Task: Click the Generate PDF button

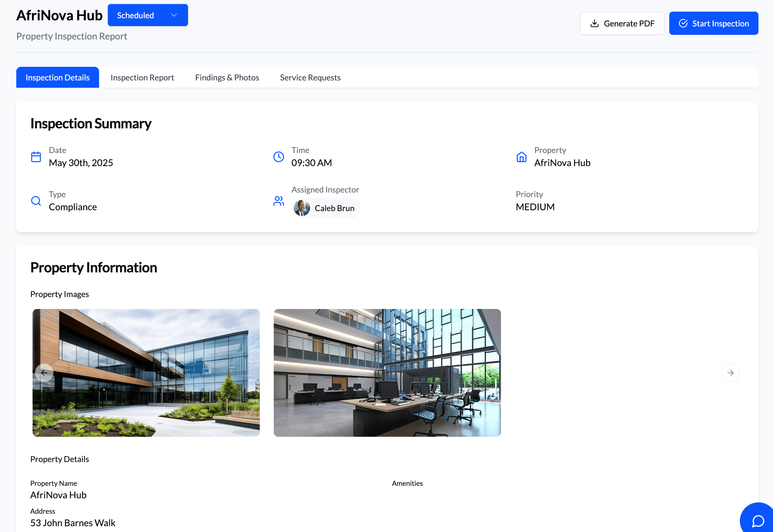Action: point(622,23)
